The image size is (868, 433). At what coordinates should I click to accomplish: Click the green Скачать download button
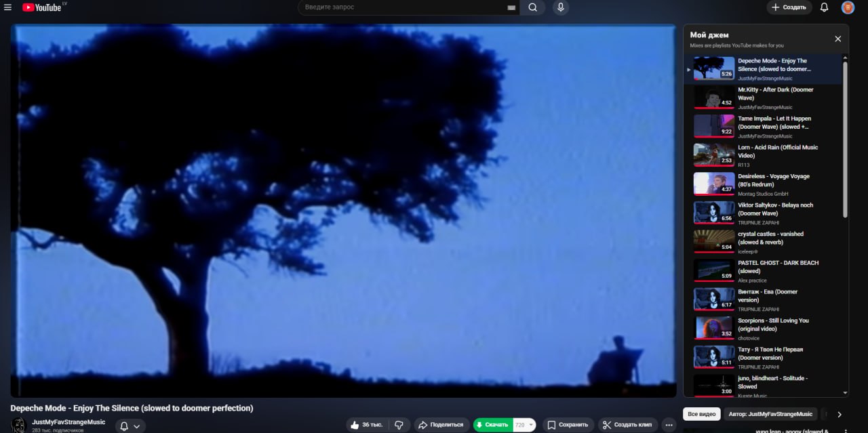(493, 425)
